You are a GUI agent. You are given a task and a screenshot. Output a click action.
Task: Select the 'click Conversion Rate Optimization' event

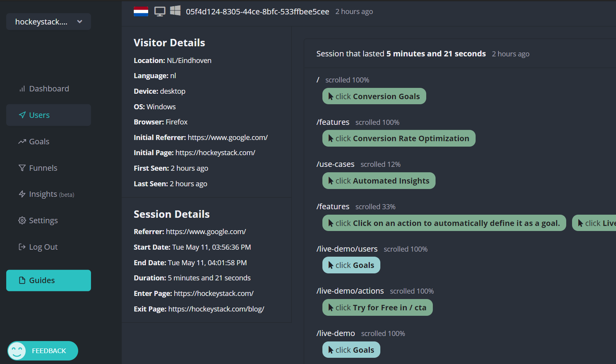(x=399, y=138)
